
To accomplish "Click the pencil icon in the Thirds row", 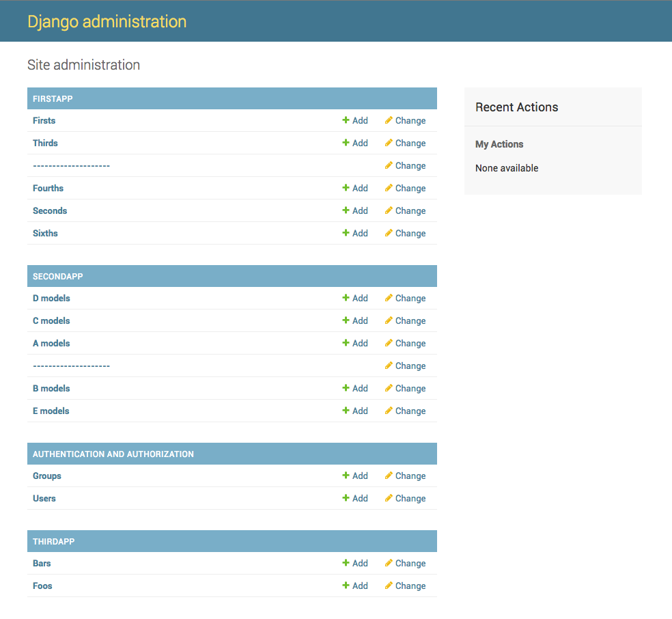I will click(389, 142).
